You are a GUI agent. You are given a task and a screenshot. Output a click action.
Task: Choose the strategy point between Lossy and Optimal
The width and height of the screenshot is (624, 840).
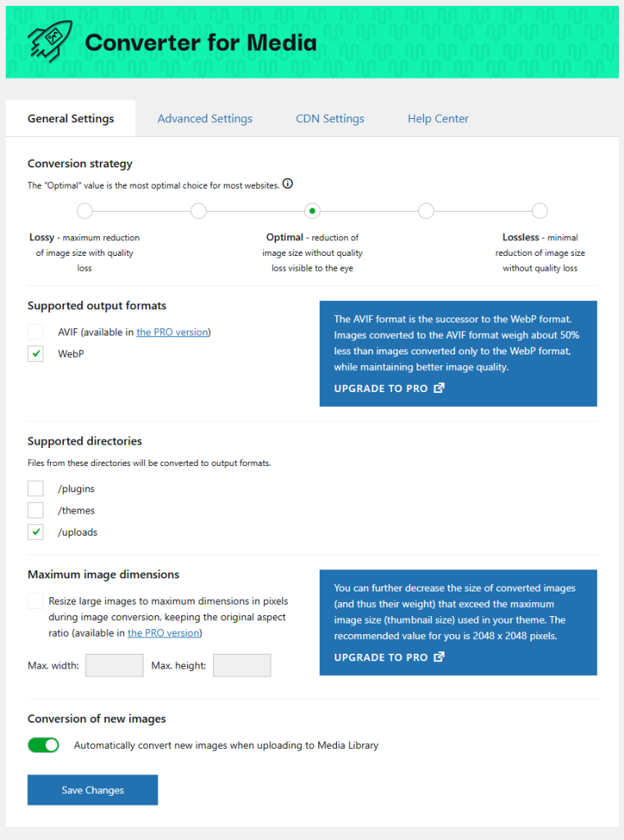pyautogui.click(x=198, y=212)
